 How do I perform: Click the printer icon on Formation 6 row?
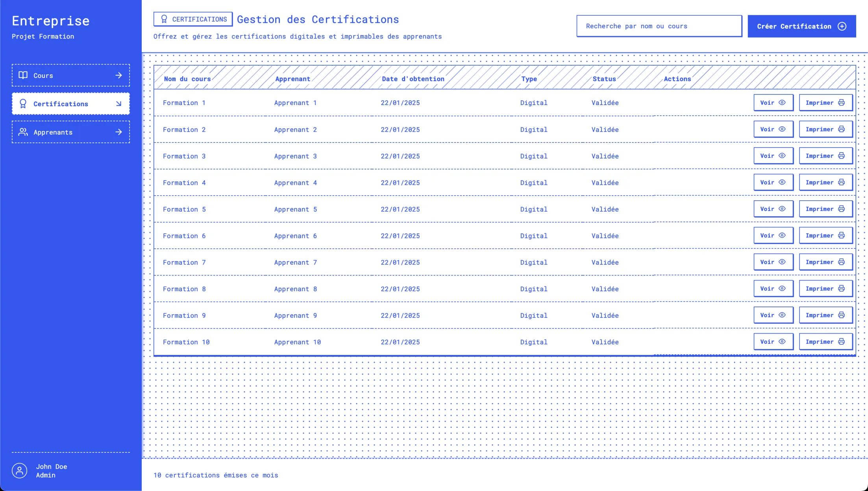(x=841, y=235)
